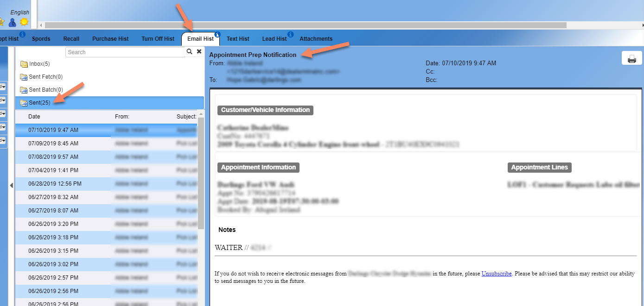Open the topmost dropdown arrow on left edge
The image size is (644, 306).
click(3, 87)
